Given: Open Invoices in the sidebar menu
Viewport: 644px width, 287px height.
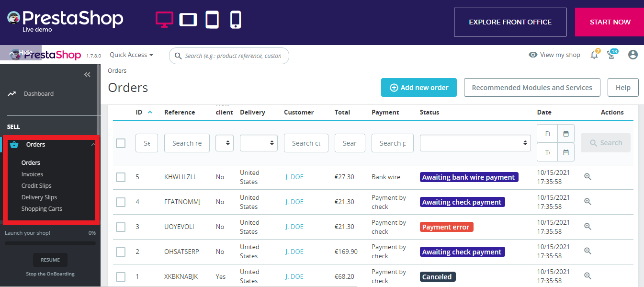Looking at the screenshot, I should (32, 174).
